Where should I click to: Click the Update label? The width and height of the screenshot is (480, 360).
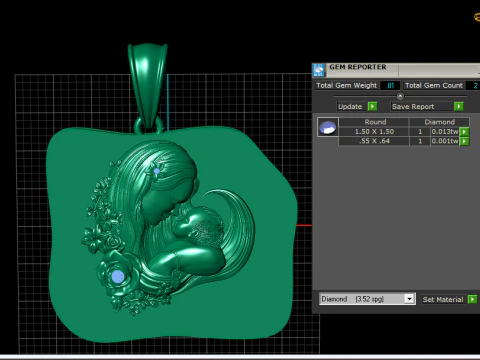coord(350,107)
